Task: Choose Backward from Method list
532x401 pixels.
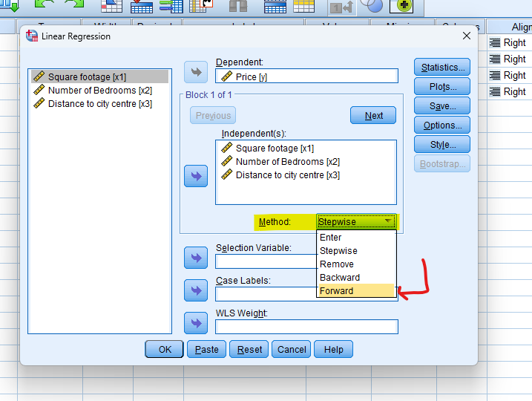Action: [x=340, y=277]
